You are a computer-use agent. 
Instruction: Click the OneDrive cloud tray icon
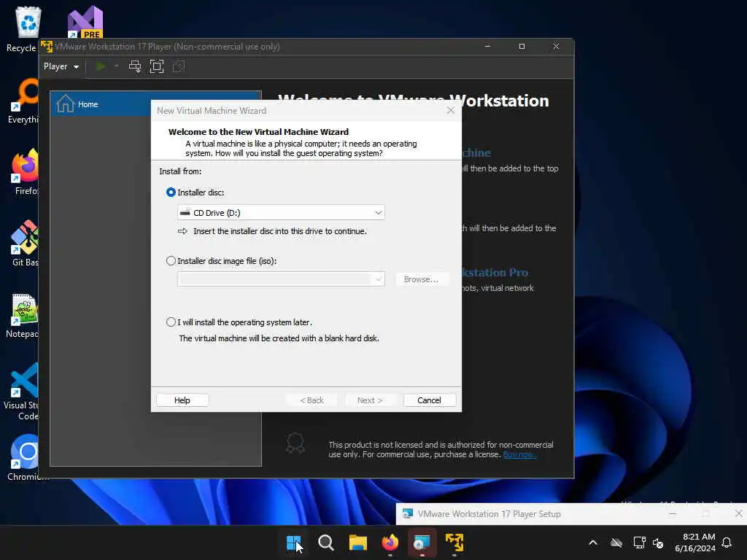tap(616, 542)
